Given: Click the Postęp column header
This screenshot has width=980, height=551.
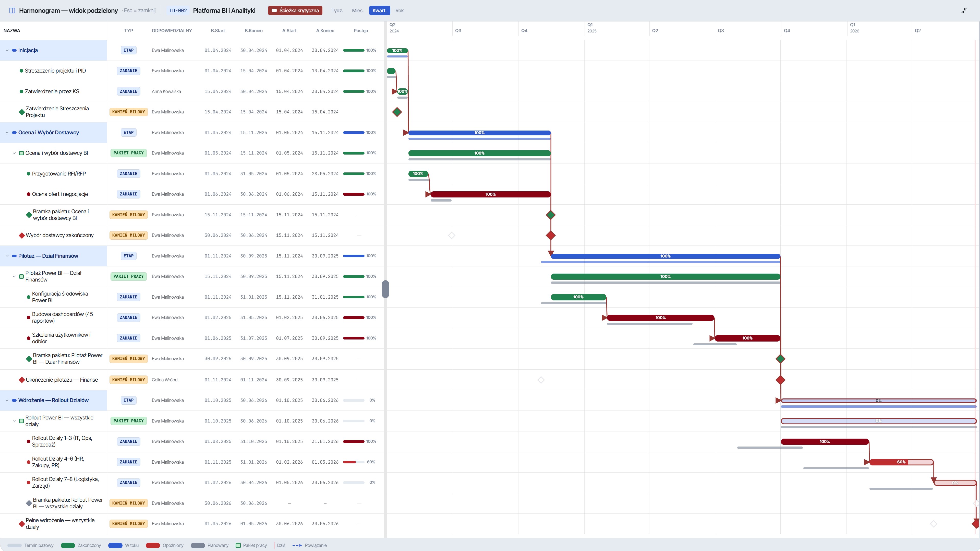Looking at the screenshot, I should (361, 30).
